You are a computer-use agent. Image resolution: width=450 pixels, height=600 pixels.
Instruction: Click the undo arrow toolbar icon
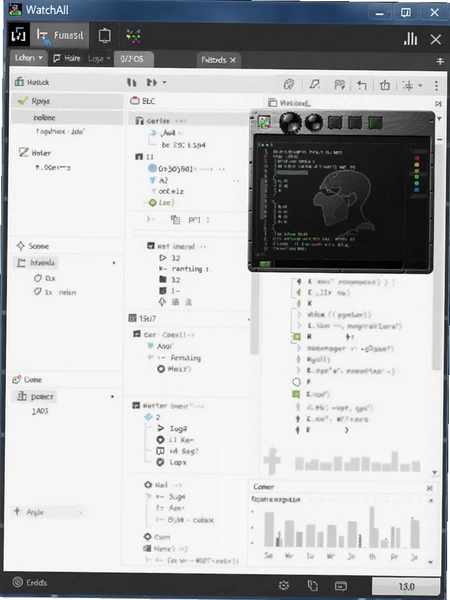[362, 85]
